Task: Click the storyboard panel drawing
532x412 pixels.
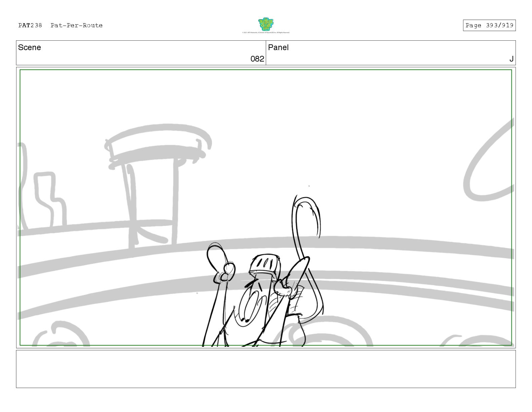Action: [x=266, y=208]
